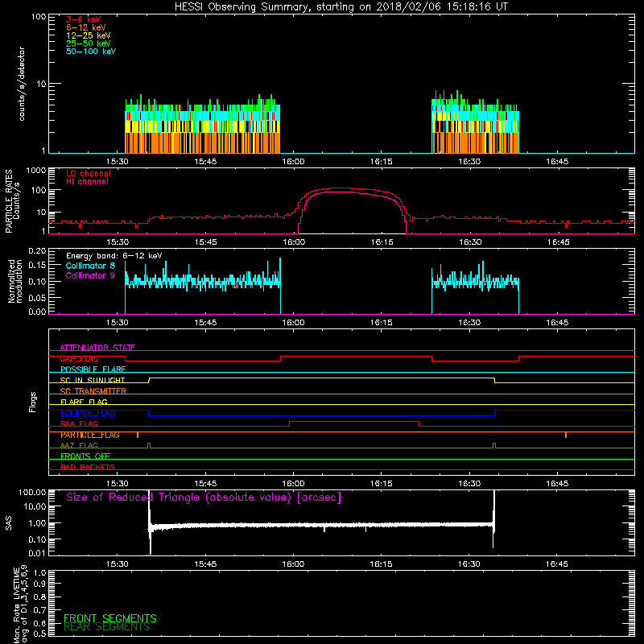The width and height of the screenshot is (644, 644).
Task: Click the particle rate peak around 16:07
Action: point(341,188)
